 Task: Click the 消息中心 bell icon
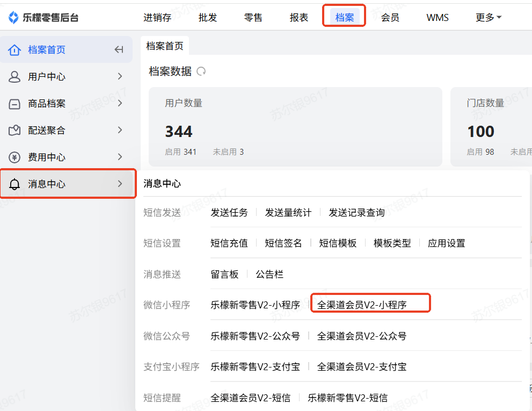tap(14, 184)
